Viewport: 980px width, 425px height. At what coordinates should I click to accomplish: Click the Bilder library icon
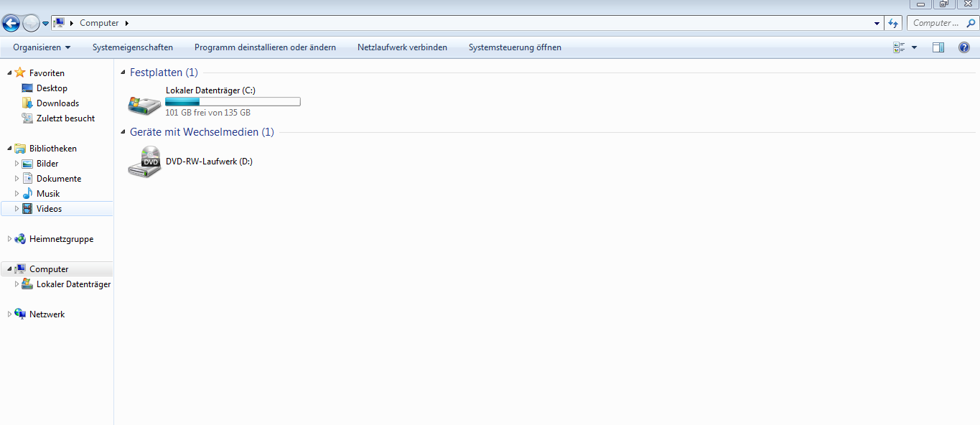pos(27,164)
